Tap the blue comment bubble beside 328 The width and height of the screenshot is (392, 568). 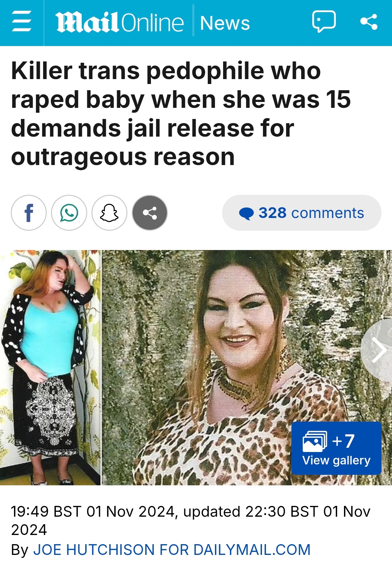(246, 213)
